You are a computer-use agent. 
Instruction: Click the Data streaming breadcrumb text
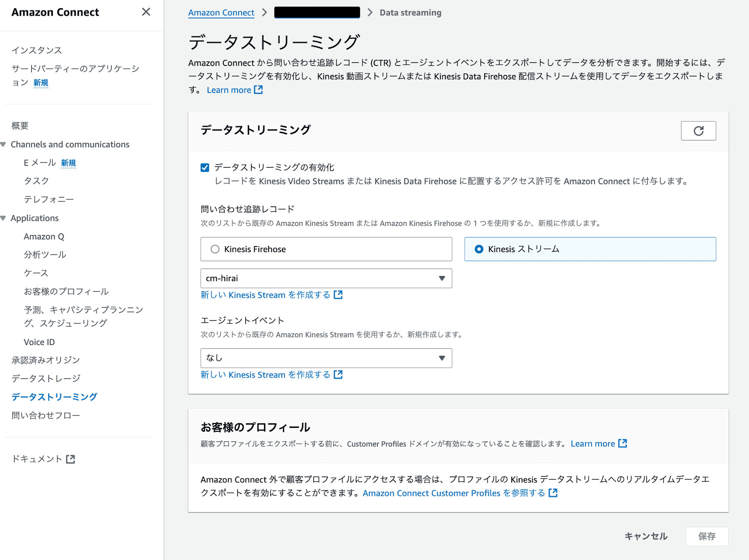(410, 12)
